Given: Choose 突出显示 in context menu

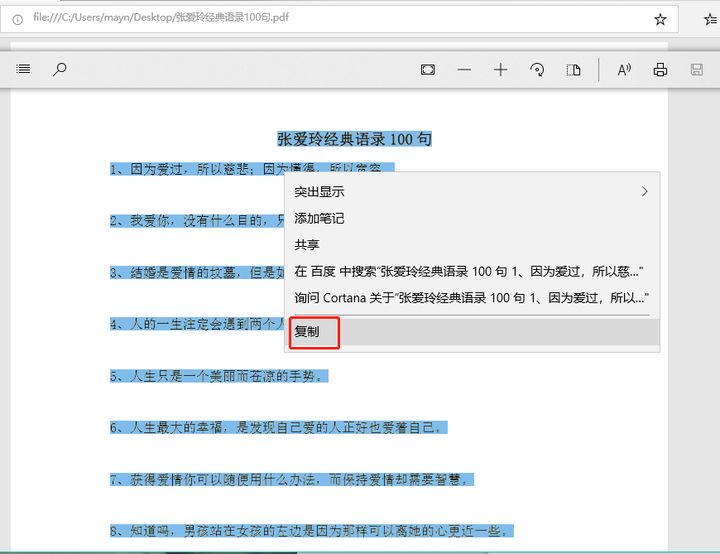Looking at the screenshot, I should coord(472,192).
